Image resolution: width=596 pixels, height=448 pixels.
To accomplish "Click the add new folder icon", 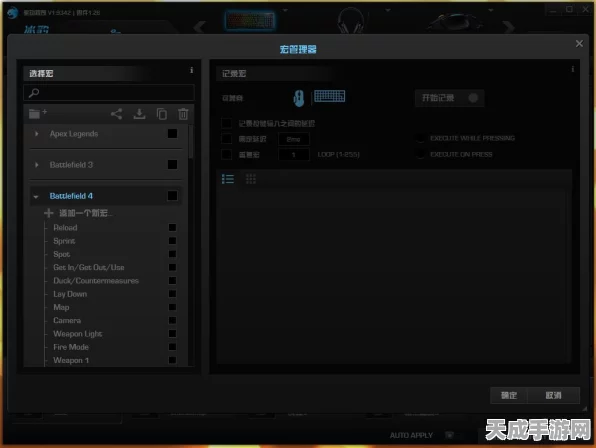I will tap(37, 113).
